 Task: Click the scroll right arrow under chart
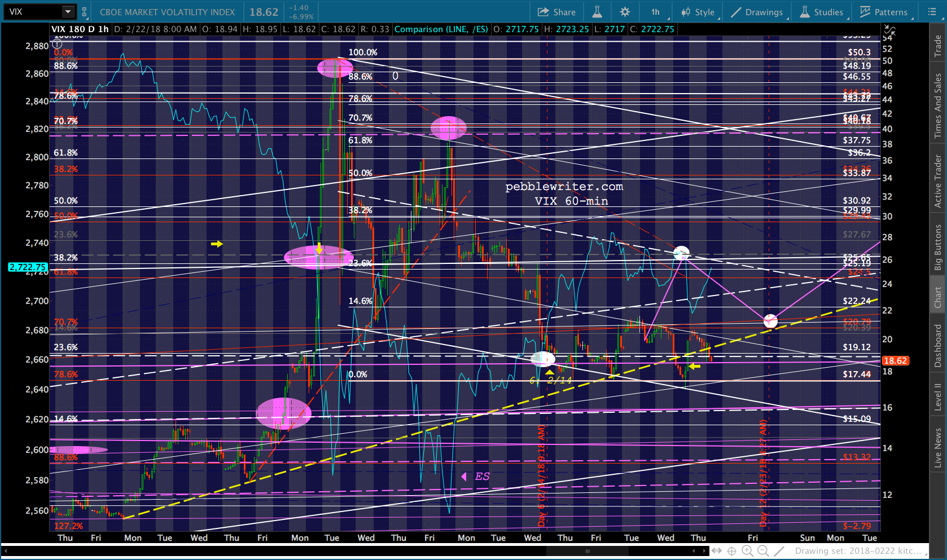point(705,551)
